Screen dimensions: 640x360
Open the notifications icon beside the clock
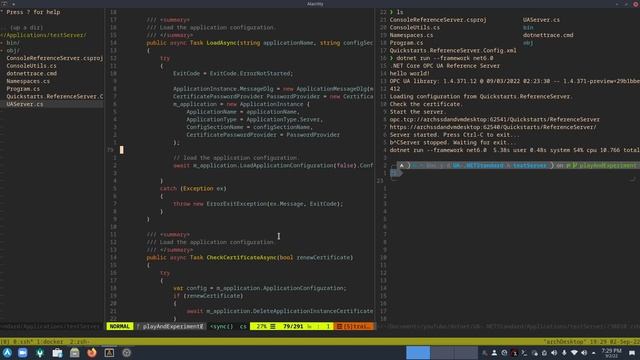(x=632, y=353)
